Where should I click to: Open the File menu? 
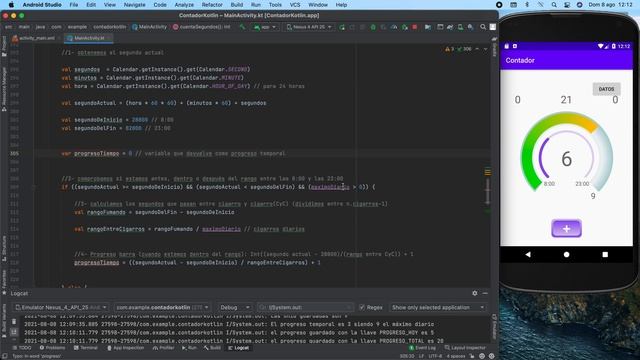point(74,5)
